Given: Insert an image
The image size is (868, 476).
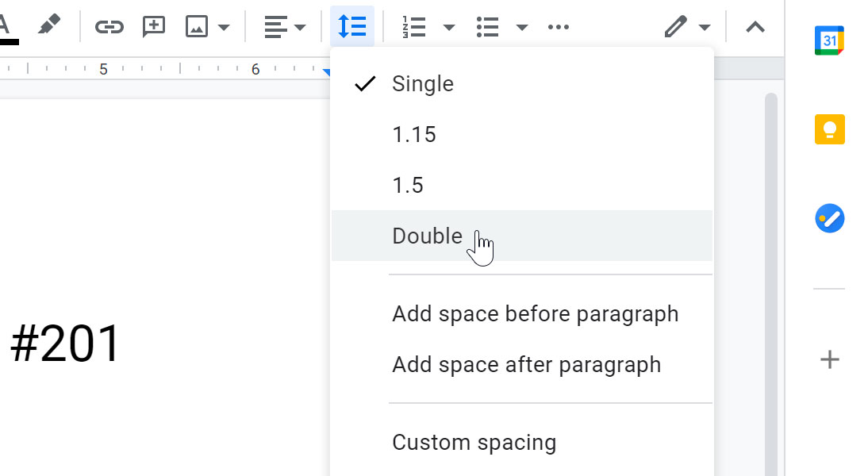Looking at the screenshot, I should click(195, 26).
